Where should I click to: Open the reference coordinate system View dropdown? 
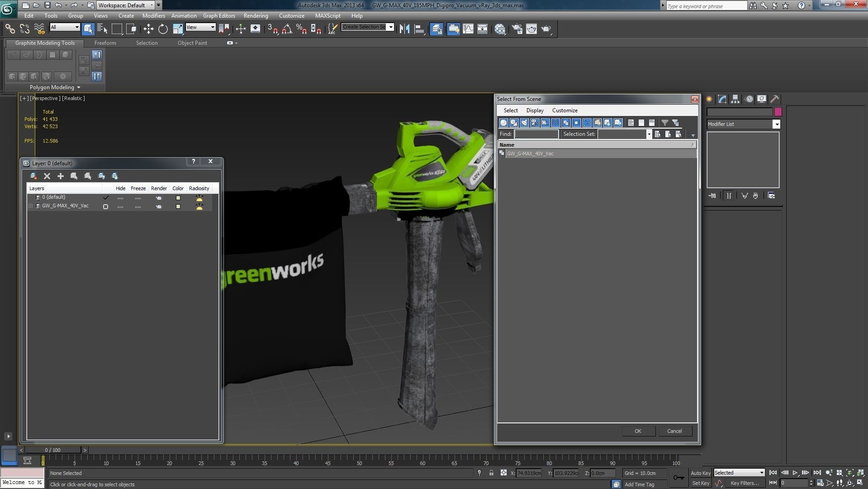(200, 27)
